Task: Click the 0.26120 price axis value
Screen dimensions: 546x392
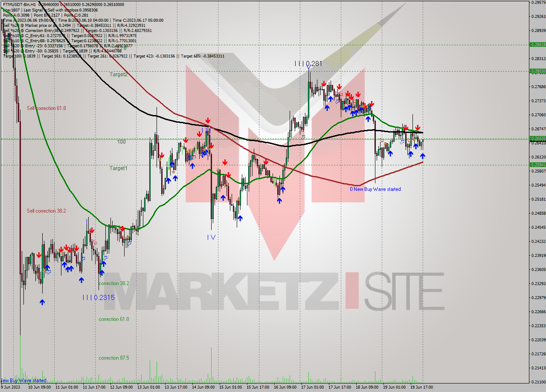Action: 538,157
